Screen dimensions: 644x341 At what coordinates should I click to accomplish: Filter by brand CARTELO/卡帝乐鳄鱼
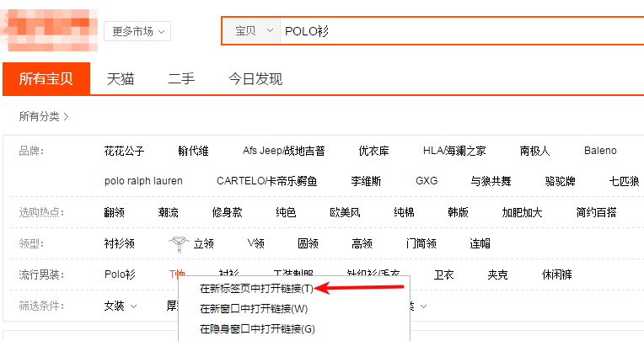[x=266, y=181]
